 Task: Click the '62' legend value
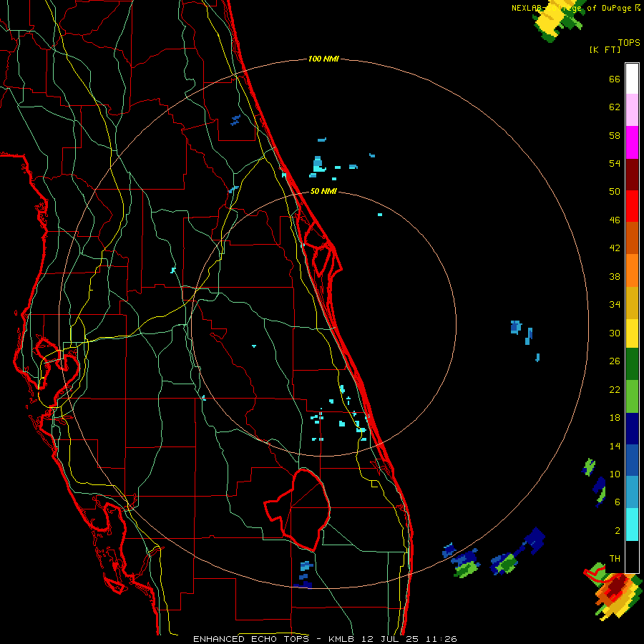pos(615,107)
